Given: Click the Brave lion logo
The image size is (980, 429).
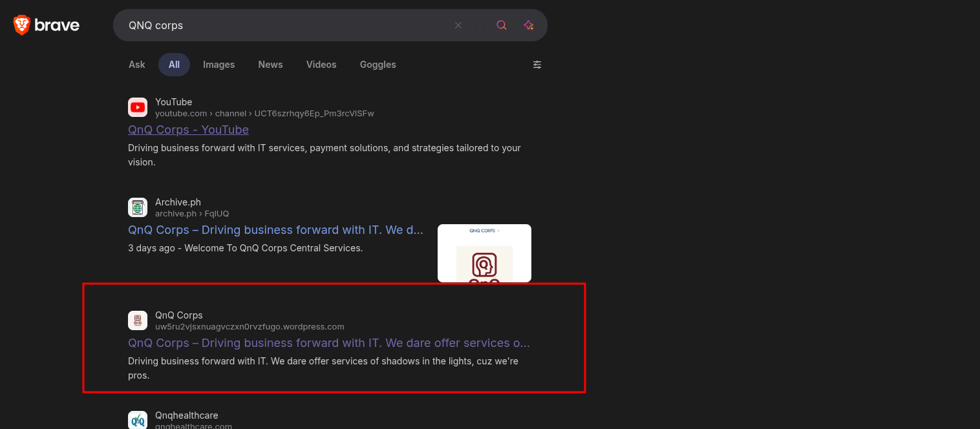Looking at the screenshot, I should coord(22,25).
